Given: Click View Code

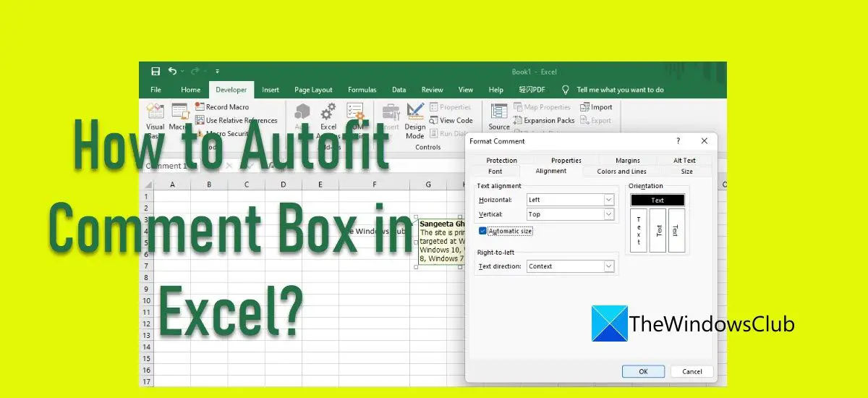Looking at the screenshot, I should click(451, 120).
